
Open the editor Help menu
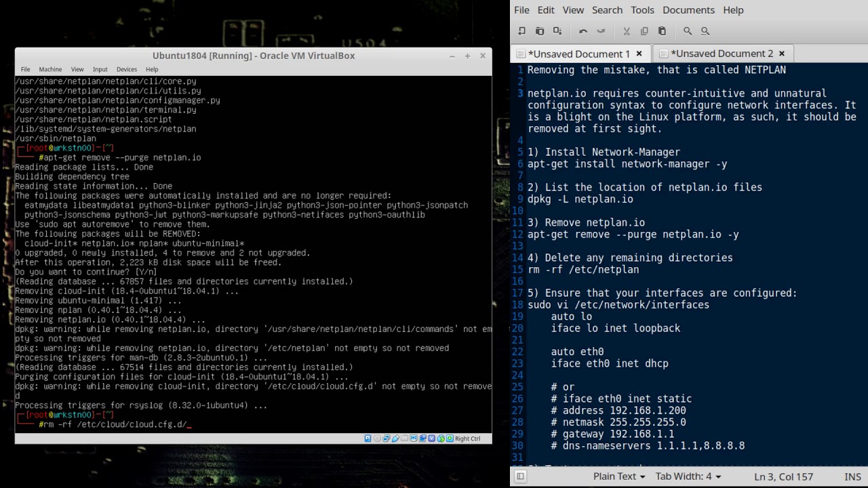tap(733, 10)
